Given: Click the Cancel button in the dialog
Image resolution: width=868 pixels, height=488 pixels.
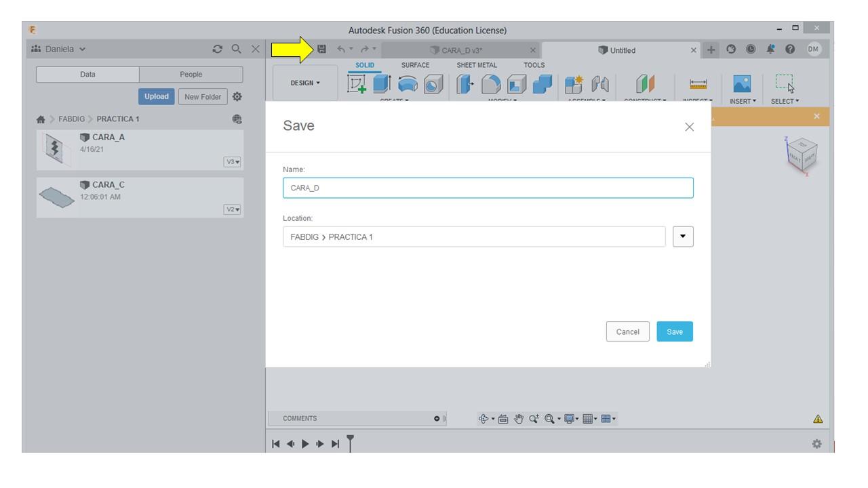Looking at the screenshot, I should [628, 331].
